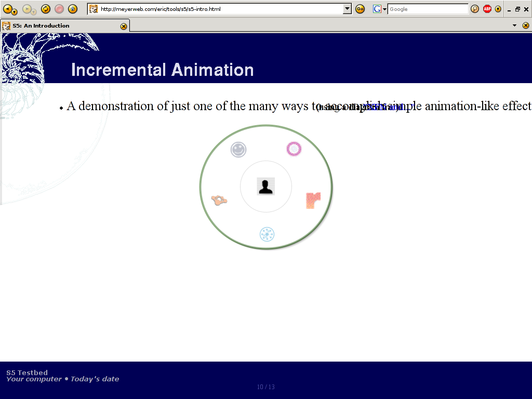Click the address bar URL field
The width and height of the screenshot is (532, 399).
218,9
